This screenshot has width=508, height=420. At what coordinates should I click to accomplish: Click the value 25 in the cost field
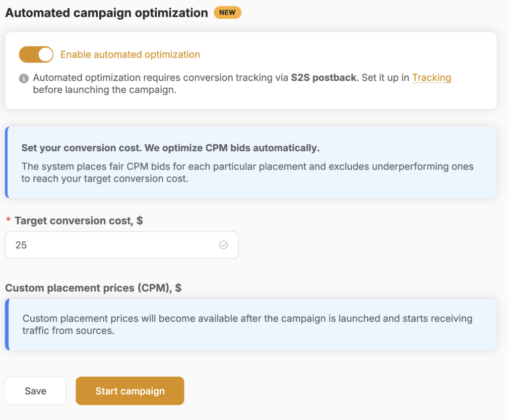click(x=21, y=245)
